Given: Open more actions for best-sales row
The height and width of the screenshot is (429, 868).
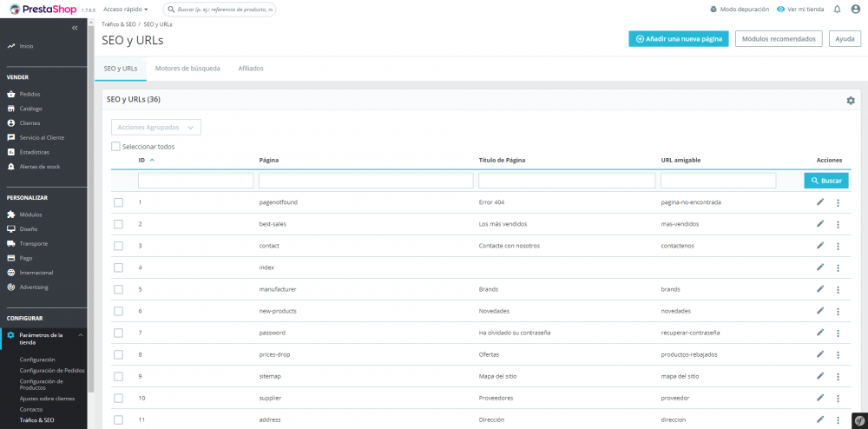Looking at the screenshot, I should click(x=838, y=224).
